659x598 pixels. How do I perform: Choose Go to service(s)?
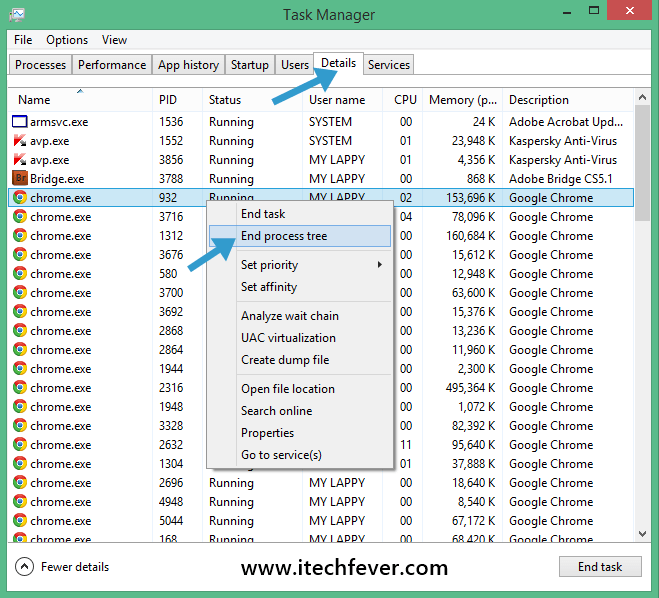(x=300, y=455)
